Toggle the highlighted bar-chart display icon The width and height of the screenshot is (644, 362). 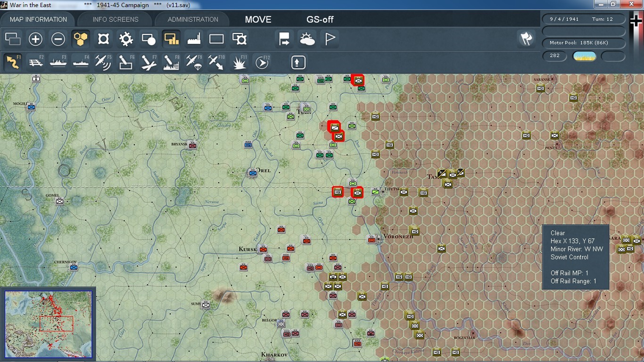point(171,39)
